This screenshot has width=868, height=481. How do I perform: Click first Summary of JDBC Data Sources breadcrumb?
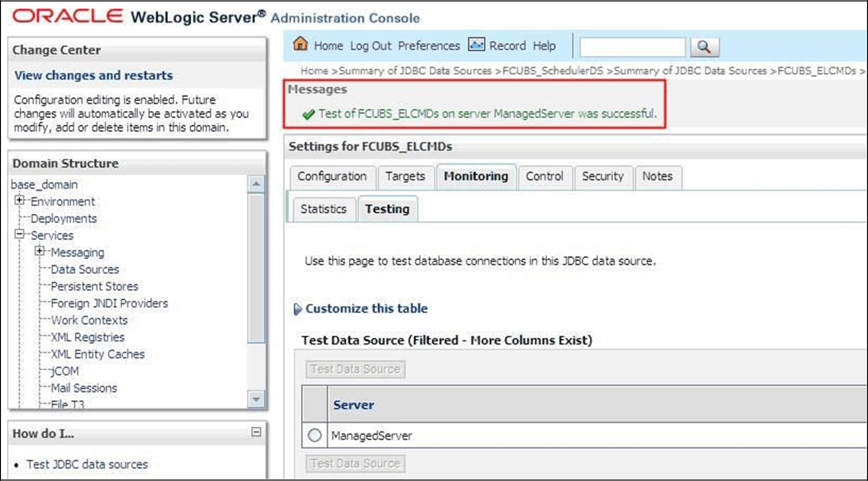pyautogui.click(x=415, y=71)
